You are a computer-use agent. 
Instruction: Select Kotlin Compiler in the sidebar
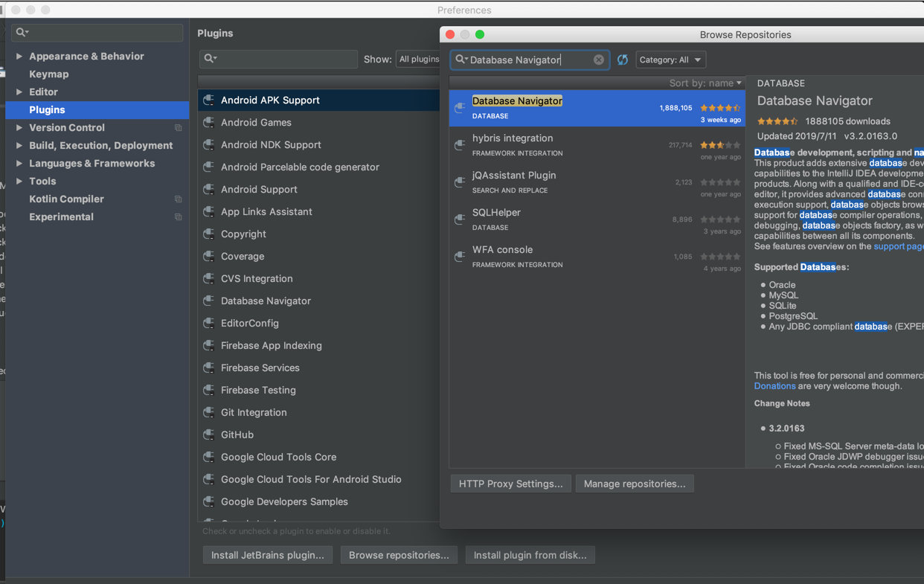(x=66, y=199)
